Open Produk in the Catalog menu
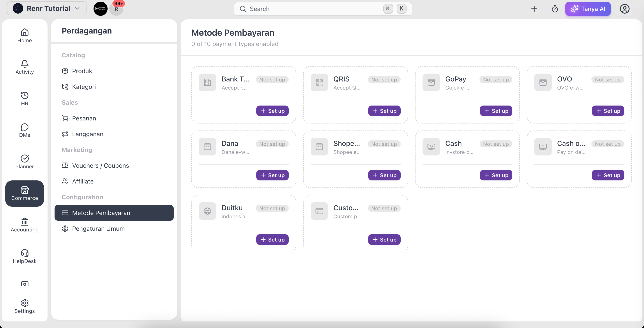Screen dimensions: 644x328 114,71
